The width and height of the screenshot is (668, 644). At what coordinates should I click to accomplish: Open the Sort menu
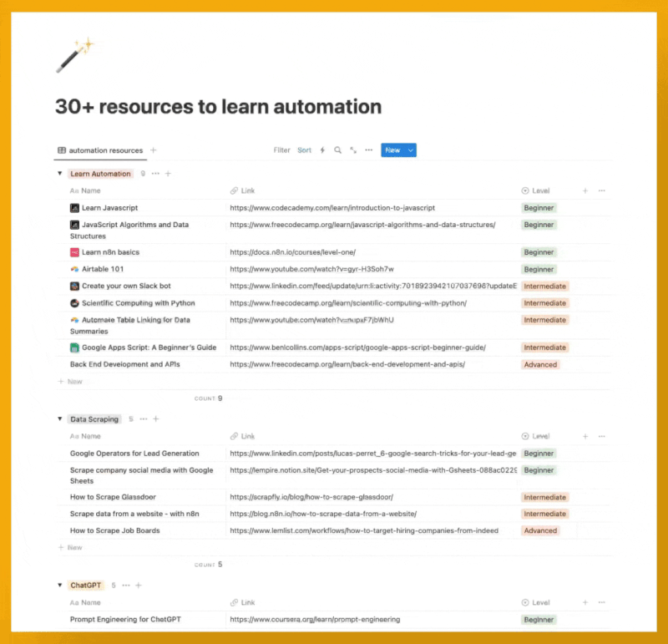[x=304, y=150]
